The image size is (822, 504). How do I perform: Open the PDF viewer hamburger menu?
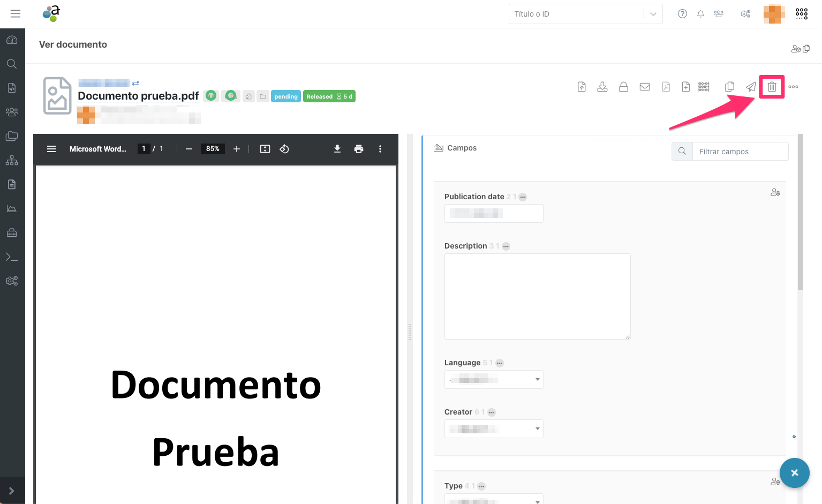[51, 149]
